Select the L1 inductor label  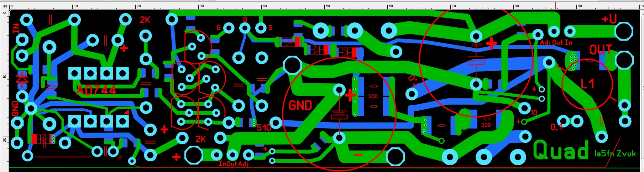587,84
